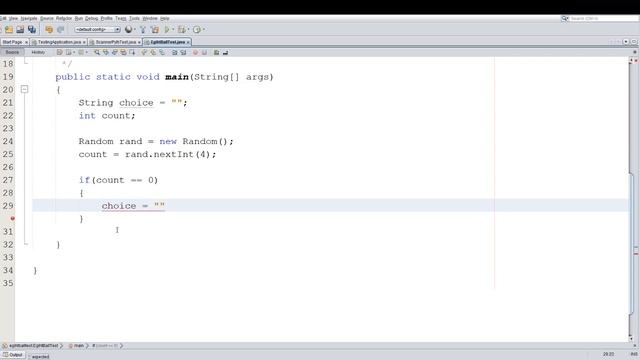Click the Clean and Build icon
The width and height of the screenshot is (640, 360).
click(x=155, y=29)
